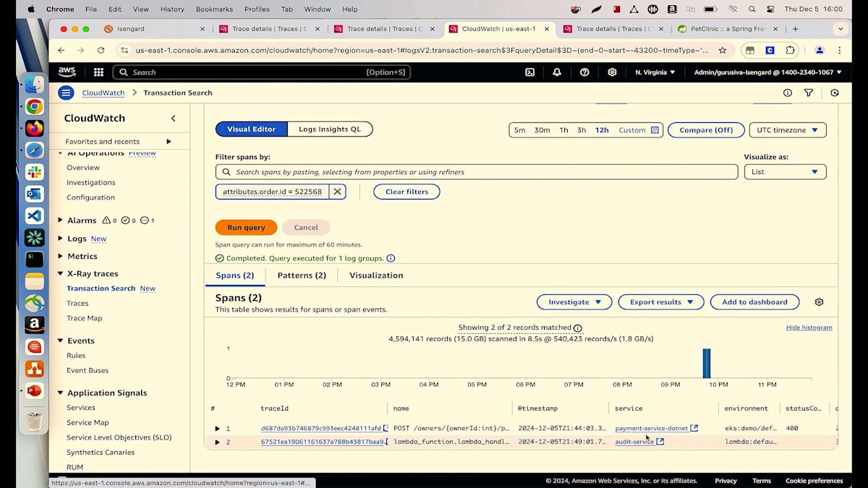The image size is (868, 488).
Task: Switch to Logs Insights QL mode
Action: 330,129
